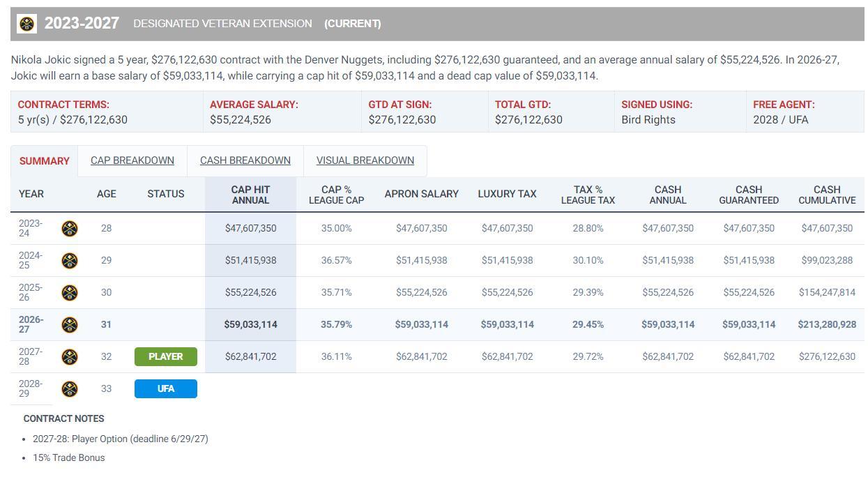This screenshot has width=868, height=477.
Task: Click the Luxury Tax column header
Action: point(507,194)
